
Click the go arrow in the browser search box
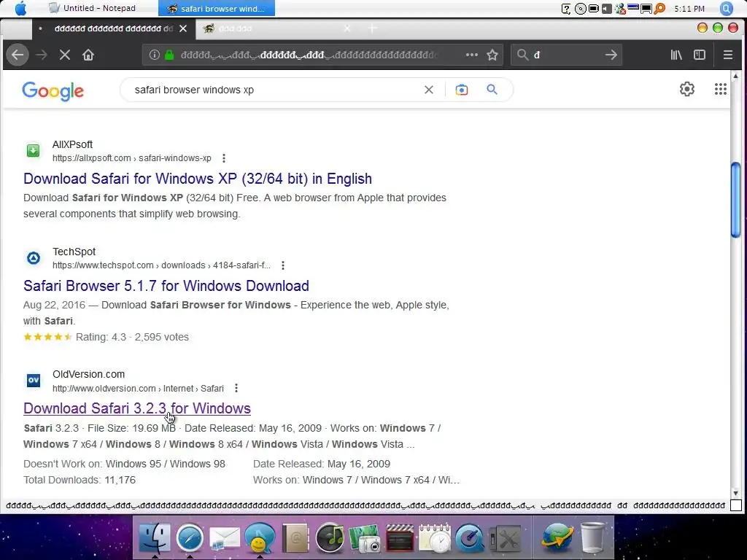tap(611, 55)
